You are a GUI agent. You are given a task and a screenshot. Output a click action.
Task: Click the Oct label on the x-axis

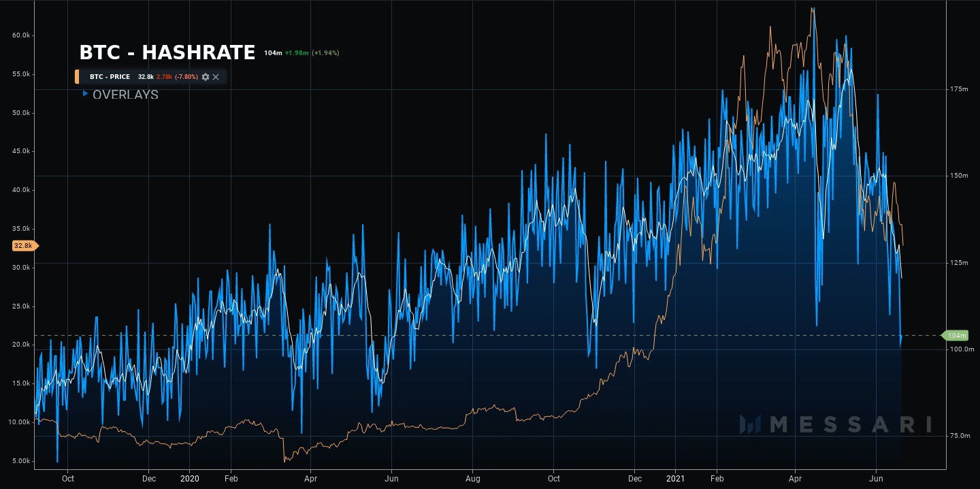point(68,479)
